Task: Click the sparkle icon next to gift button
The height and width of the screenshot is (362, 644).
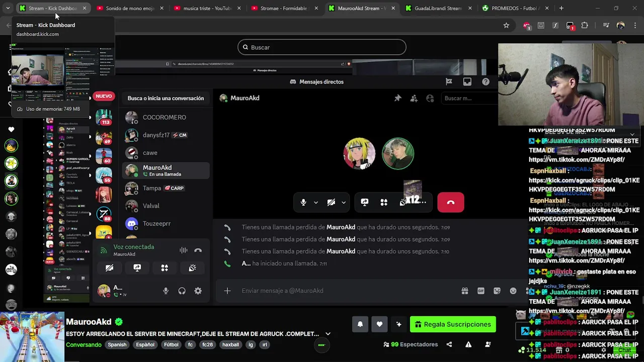Action: pyautogui.click(x=399, y=324)
